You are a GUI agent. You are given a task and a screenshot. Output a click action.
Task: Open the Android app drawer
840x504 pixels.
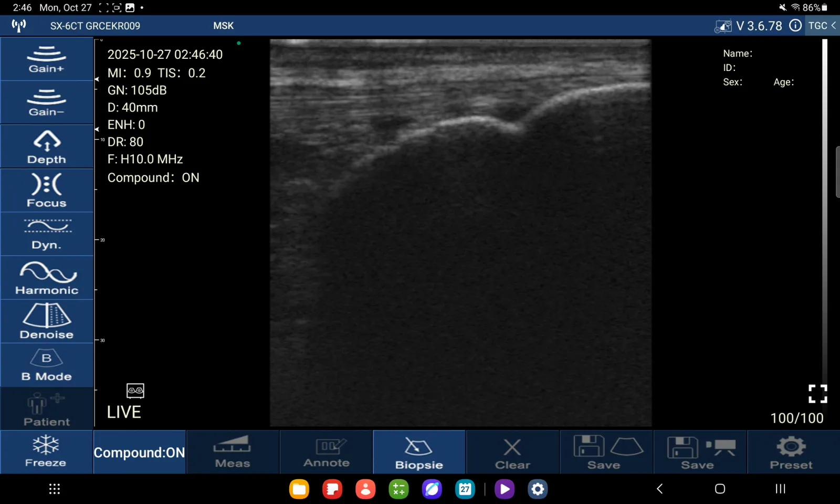pyautogui.click(x=55, y=489)
